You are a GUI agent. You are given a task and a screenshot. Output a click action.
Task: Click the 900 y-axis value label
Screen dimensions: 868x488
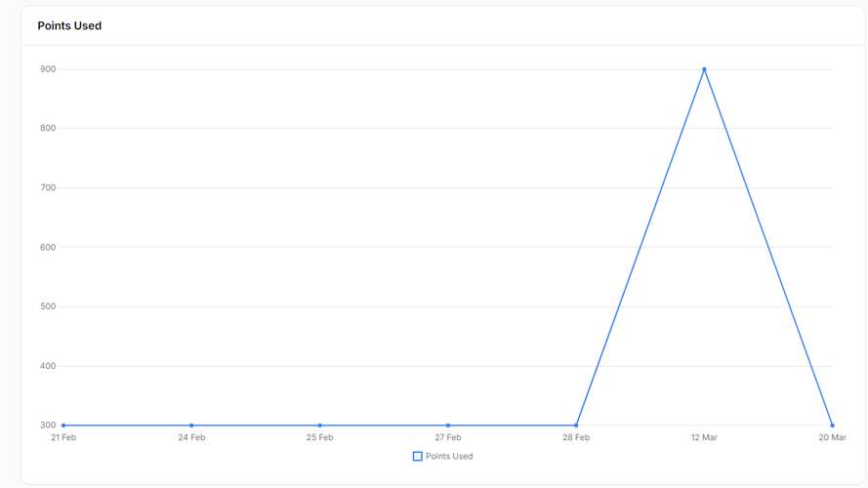(x=48, y=69)
